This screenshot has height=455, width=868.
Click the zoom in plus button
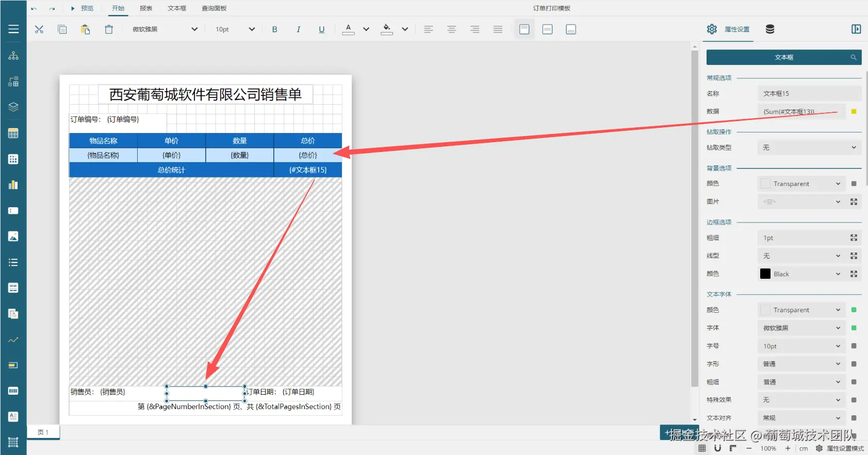pos(788,448)
